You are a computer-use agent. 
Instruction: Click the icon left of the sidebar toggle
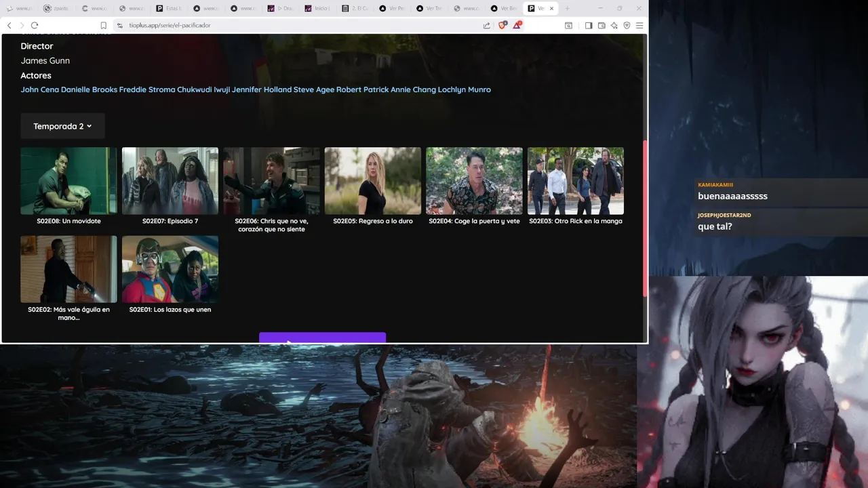pos(569,25)
